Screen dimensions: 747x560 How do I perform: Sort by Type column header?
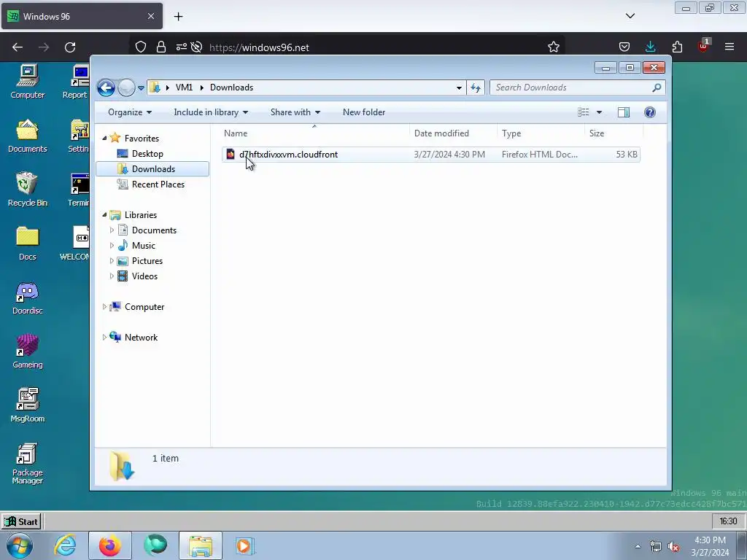coord(541,133)
